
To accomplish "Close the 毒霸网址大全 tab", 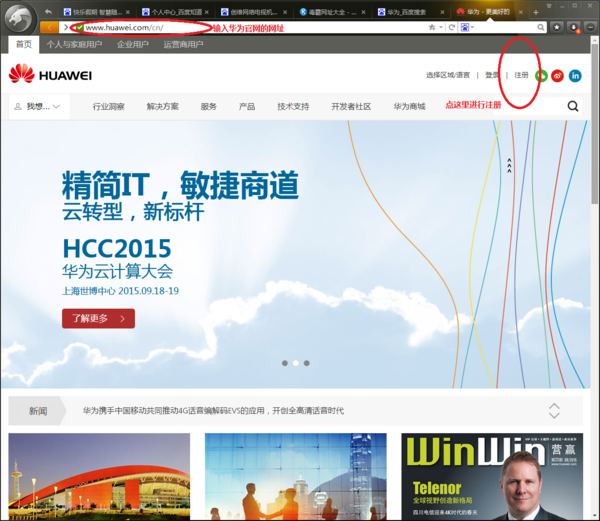I will tap(363, 12).
